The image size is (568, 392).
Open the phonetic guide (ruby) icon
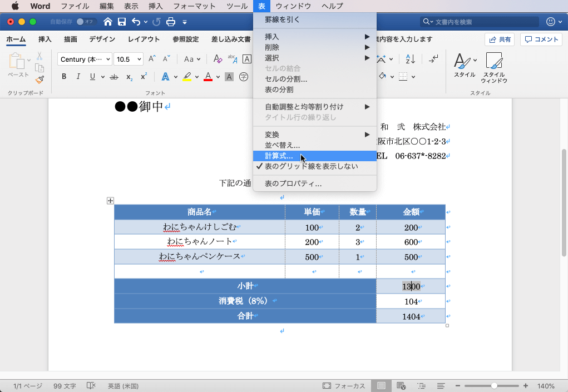[x=233, y=58]
